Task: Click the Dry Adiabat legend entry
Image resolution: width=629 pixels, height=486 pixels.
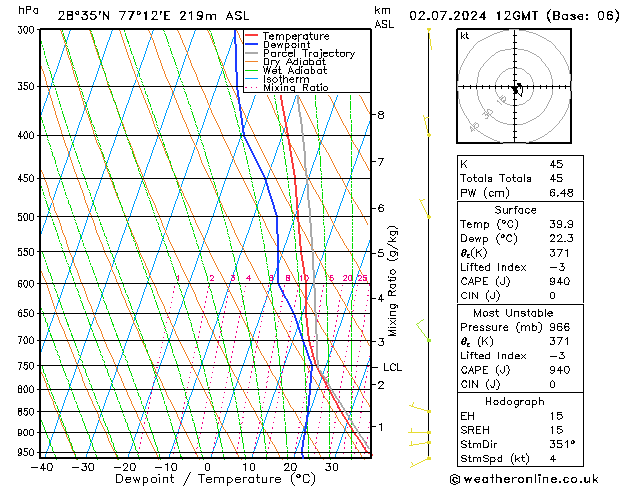Action: [x=285, y=62]
